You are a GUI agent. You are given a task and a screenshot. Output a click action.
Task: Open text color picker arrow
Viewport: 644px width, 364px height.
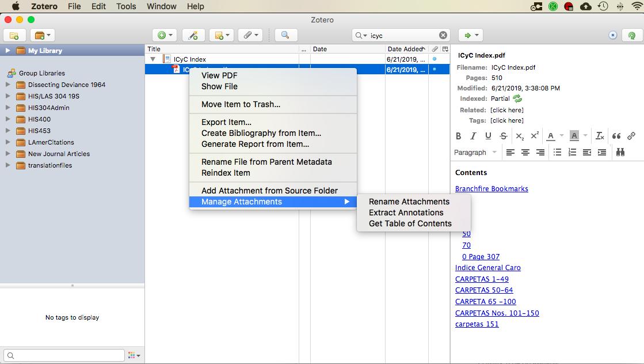point(562,135)
